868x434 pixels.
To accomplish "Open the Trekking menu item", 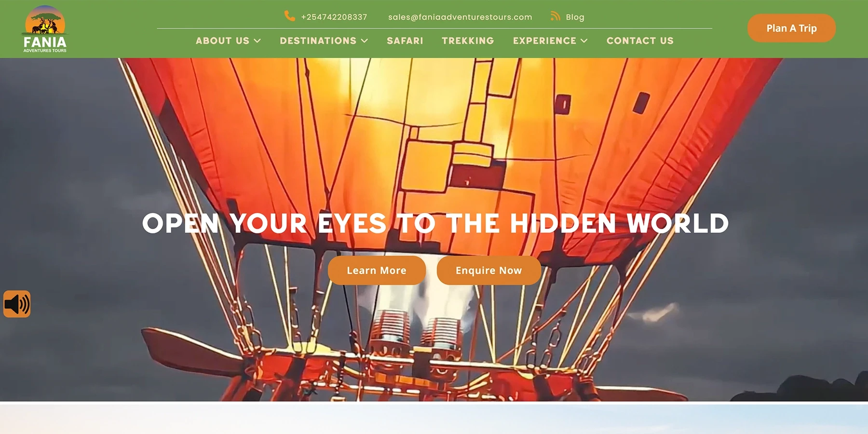I will pos(468,41).
